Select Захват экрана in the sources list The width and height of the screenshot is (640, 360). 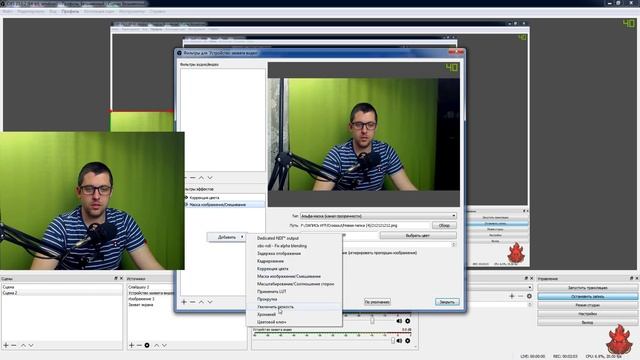tap(141, 304)
